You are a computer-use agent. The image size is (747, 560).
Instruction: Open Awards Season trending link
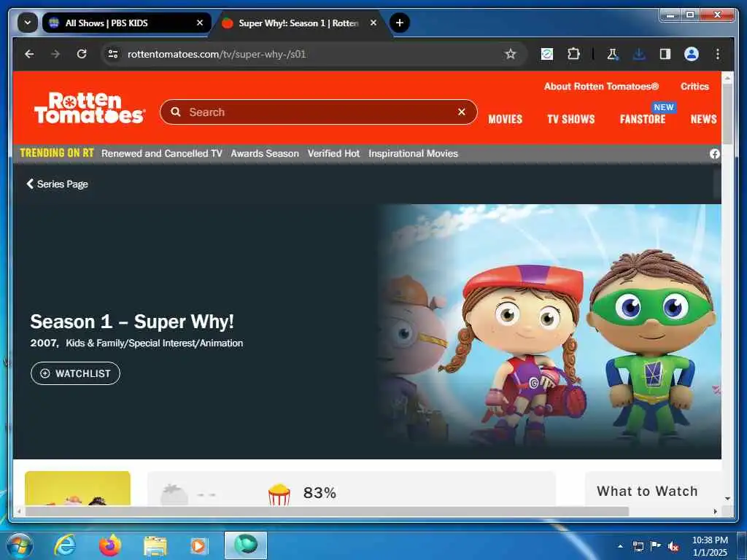coord(265,153)
